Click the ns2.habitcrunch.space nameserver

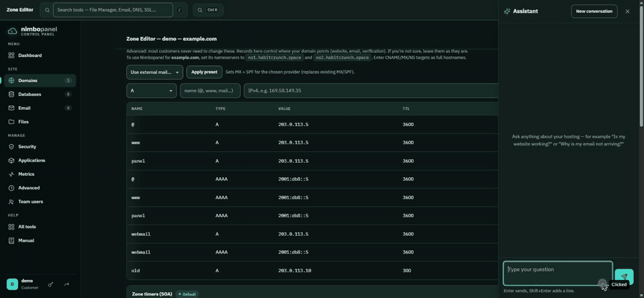coord(343,58)
